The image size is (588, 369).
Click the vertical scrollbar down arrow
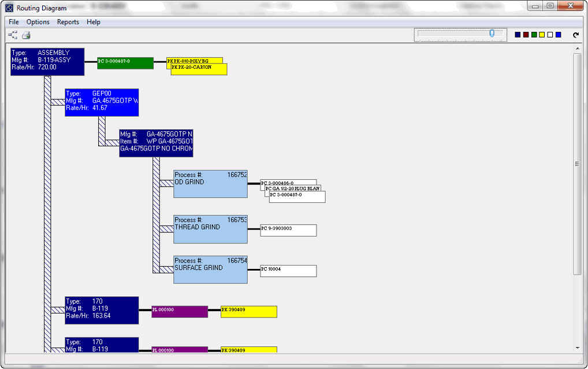click(x=577, y=348)
